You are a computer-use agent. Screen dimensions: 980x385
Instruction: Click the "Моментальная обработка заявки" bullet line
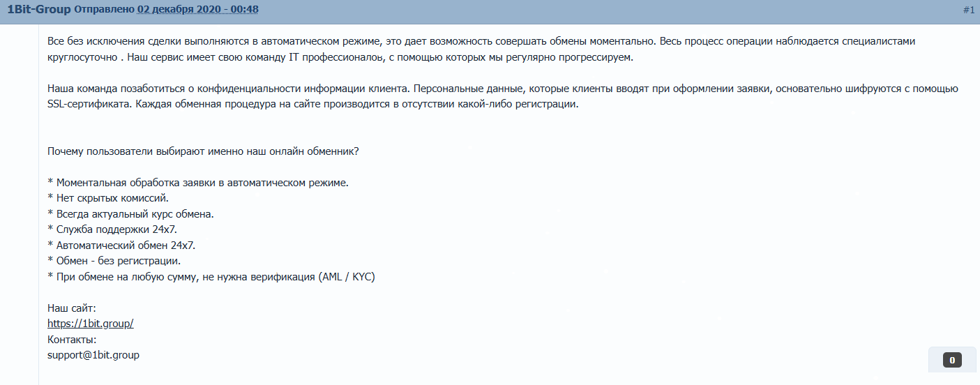pos(197,183)
